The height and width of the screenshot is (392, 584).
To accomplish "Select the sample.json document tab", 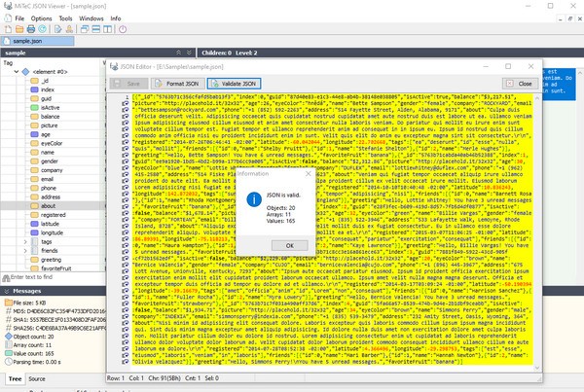I will point(37,41).
